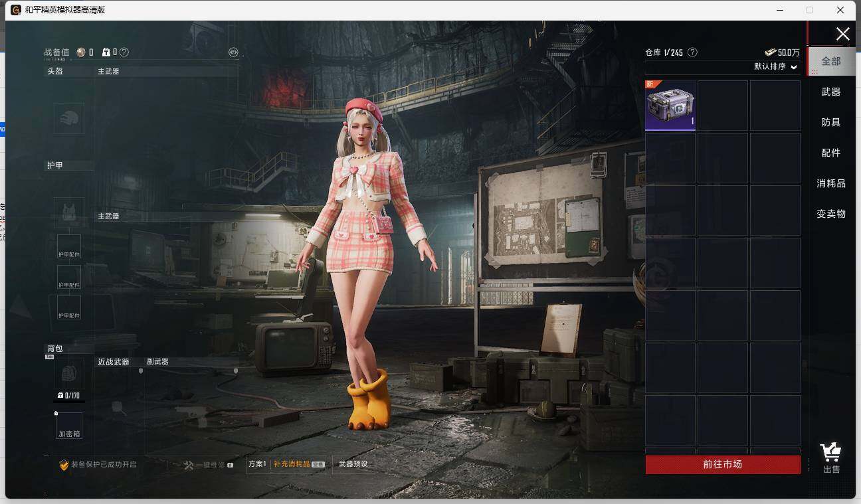Click the help icon beside 战备值
The image size is (861, 504).
coord(124,52)
